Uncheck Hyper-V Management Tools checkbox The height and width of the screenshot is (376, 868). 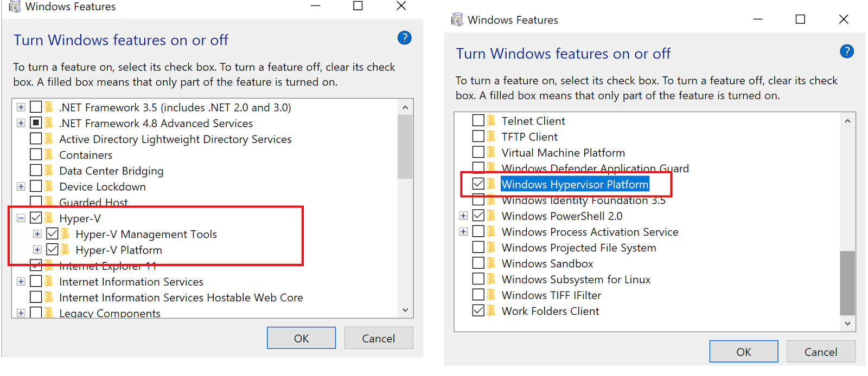coord(52,234)
